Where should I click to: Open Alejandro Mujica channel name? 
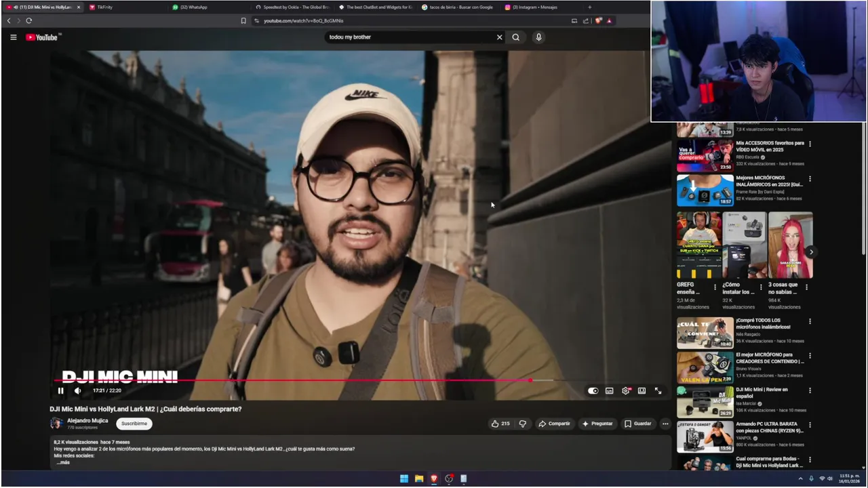point(87,420)
